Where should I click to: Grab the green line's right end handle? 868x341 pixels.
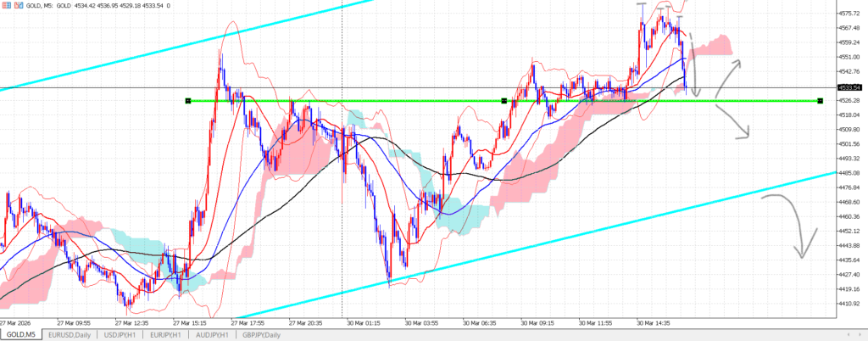point(821,101)
